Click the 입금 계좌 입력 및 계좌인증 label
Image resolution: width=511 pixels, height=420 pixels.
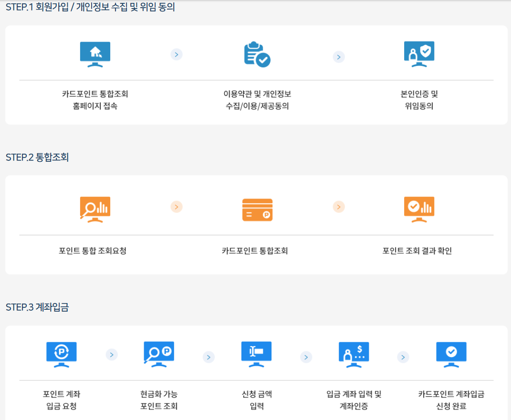(x=354, y=397)
